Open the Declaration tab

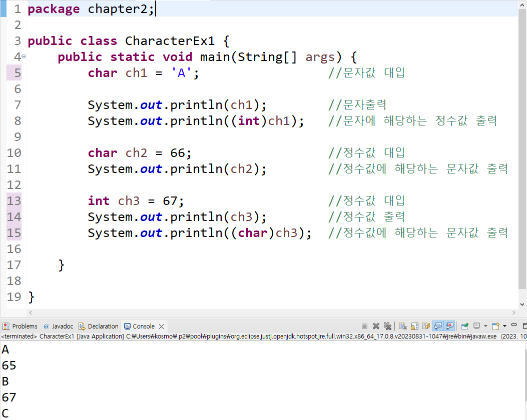tap(99, 326)
